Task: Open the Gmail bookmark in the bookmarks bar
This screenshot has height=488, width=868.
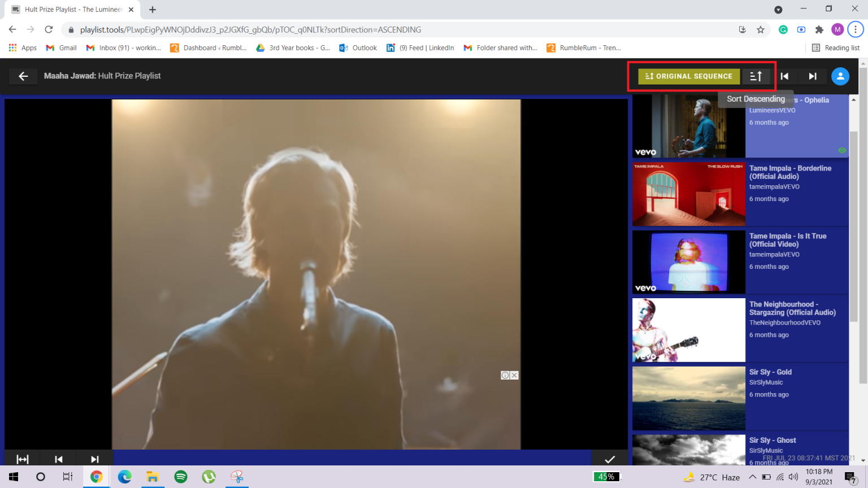Action: point(62,48)
